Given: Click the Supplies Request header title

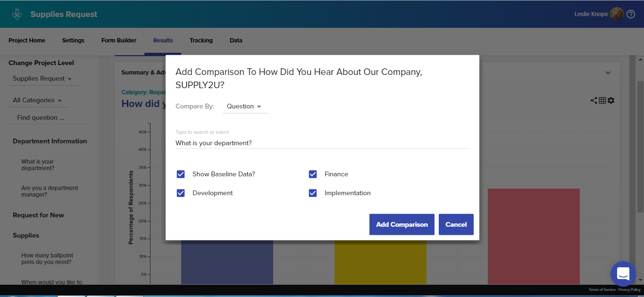Looking at the screenshot, I should tap(64, 14).
